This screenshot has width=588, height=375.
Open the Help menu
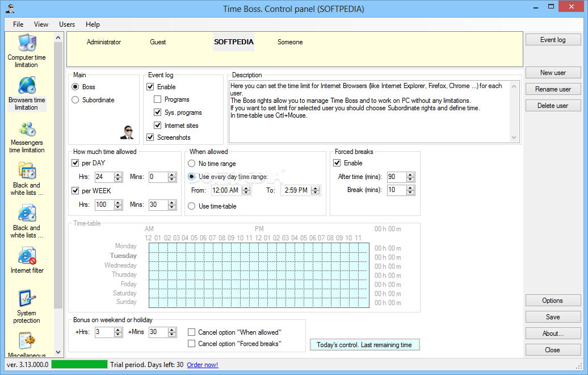click(93, 24)
